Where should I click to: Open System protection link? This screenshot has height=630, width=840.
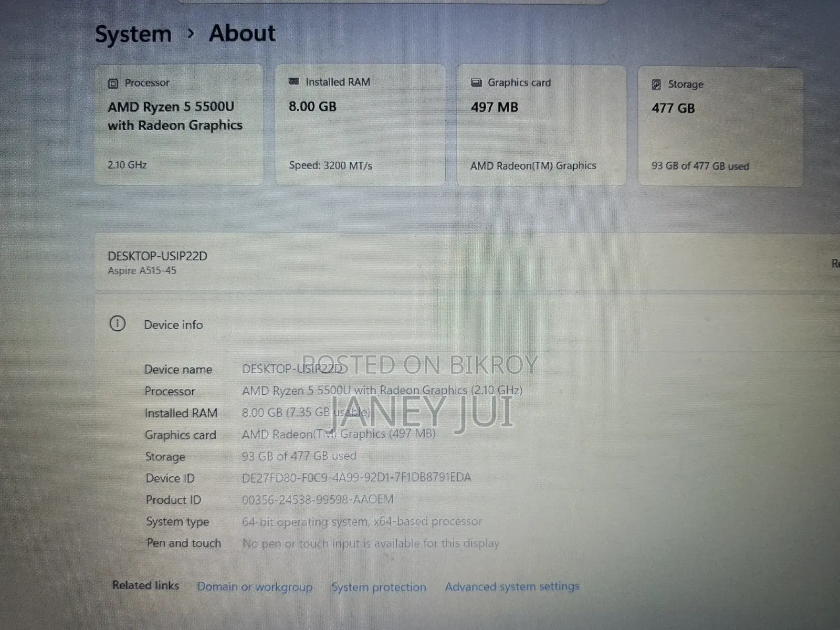point(379,587)
